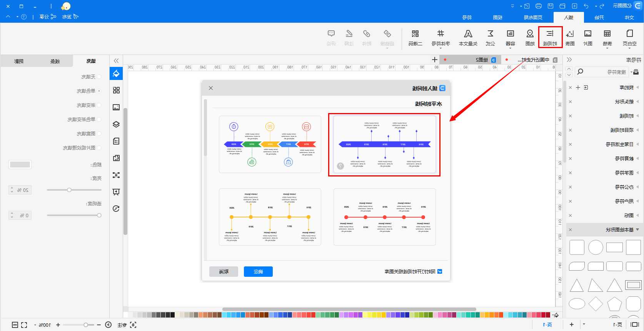Click the fullscreen icon in status bar
The image size is (644, 331).
[24, 325]
